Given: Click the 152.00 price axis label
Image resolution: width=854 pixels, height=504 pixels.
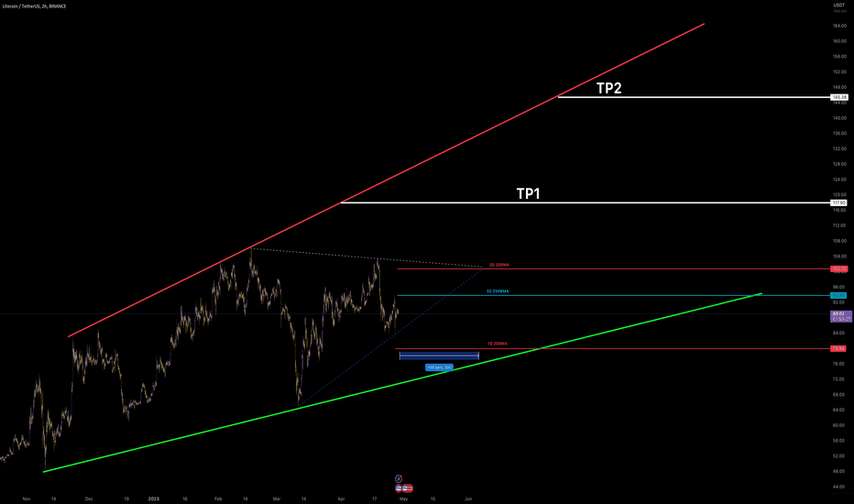Looking at the screenshot, I should pos(839,71).
